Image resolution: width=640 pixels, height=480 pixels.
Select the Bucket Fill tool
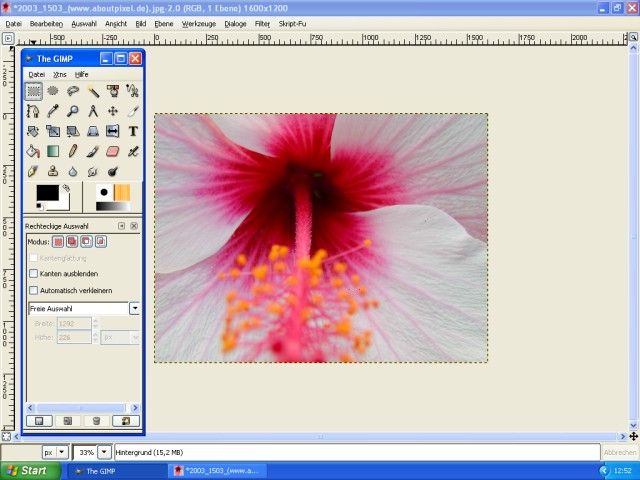coord(33,151)
